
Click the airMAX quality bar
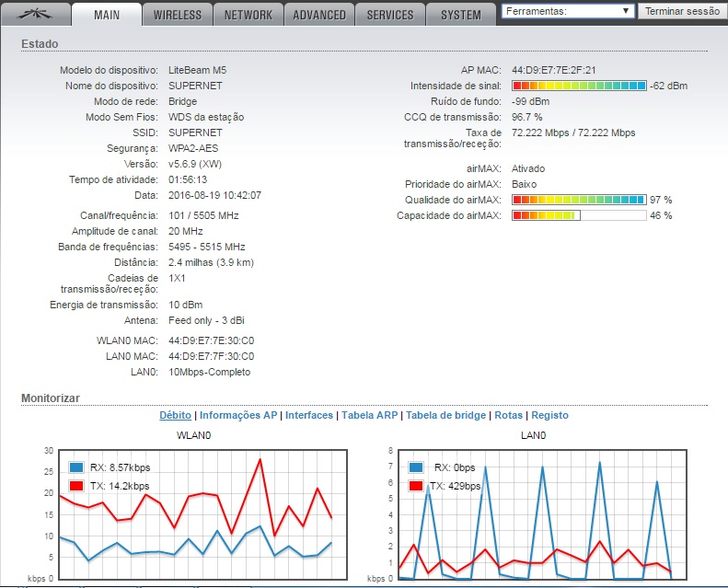(x=579, y=200)
